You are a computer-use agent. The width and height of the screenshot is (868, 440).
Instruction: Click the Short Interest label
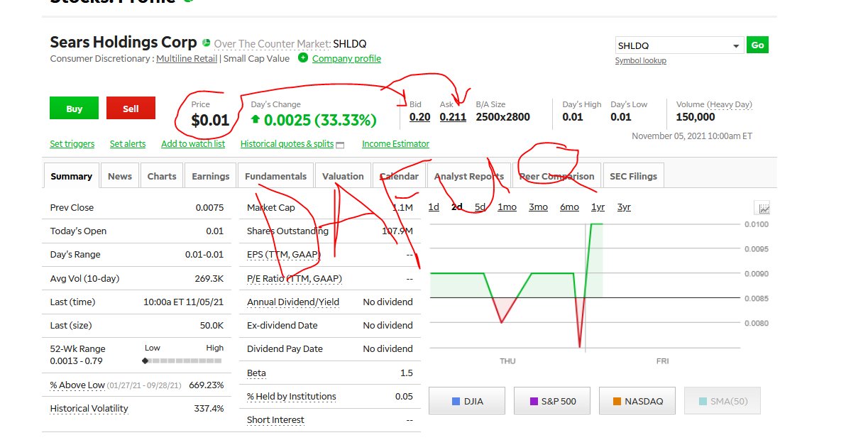(275, 420)
